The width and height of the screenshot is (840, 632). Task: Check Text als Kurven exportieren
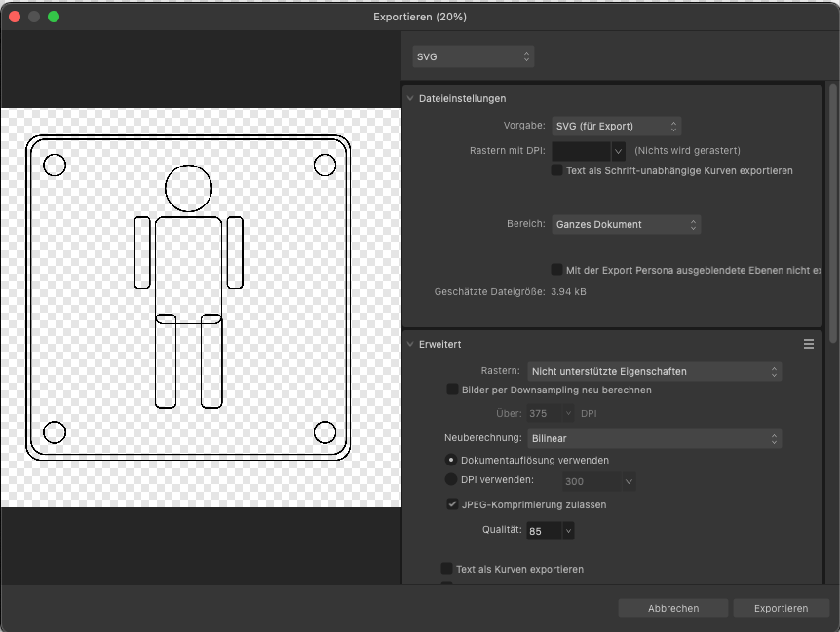[447, 569]
